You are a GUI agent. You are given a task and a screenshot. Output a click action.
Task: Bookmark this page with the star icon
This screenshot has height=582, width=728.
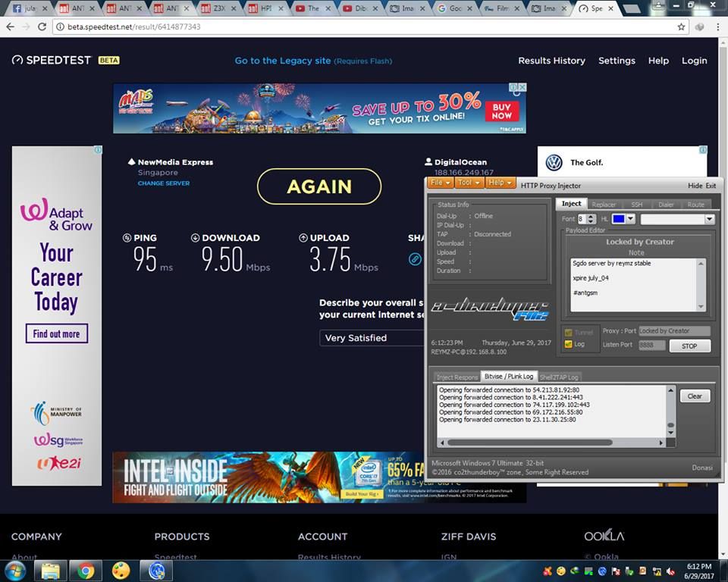point(681,27)
